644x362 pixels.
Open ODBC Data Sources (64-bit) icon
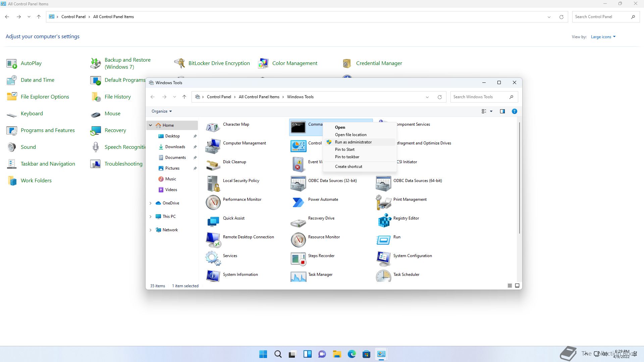pyautogui.click(x=383, y=183)
